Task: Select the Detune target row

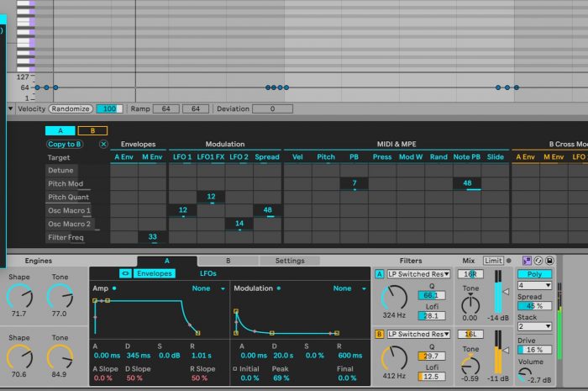Action: click(61, 171)
